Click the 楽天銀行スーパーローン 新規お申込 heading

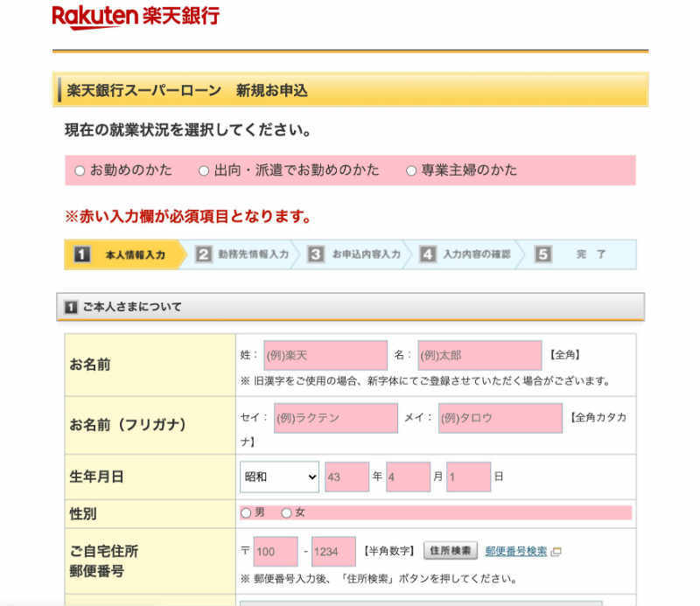point(187,91)
